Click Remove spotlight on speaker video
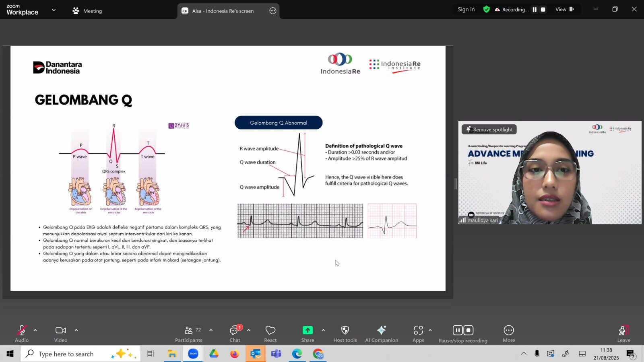 (489, 130)
